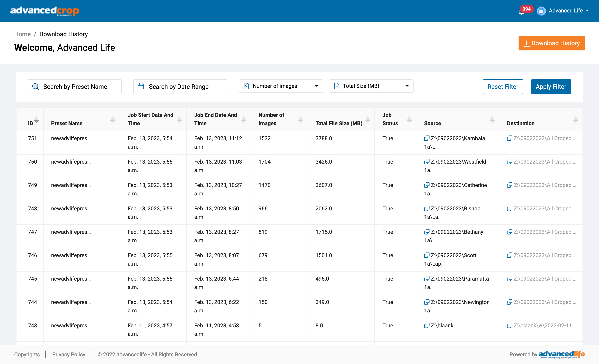Viewport: 599px width, 364px height.
Task: Go to Home breadcrumb
Action: 22,34
